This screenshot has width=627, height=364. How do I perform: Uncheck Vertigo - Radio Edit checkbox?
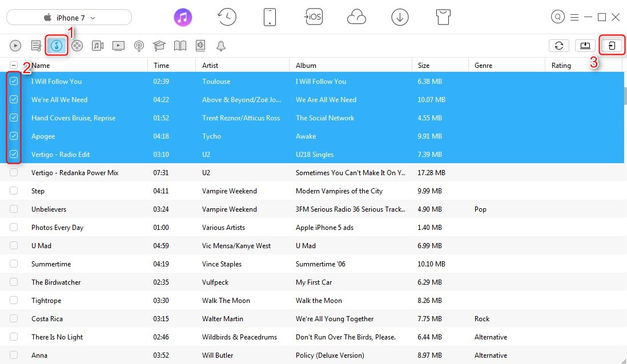(14, 154)
